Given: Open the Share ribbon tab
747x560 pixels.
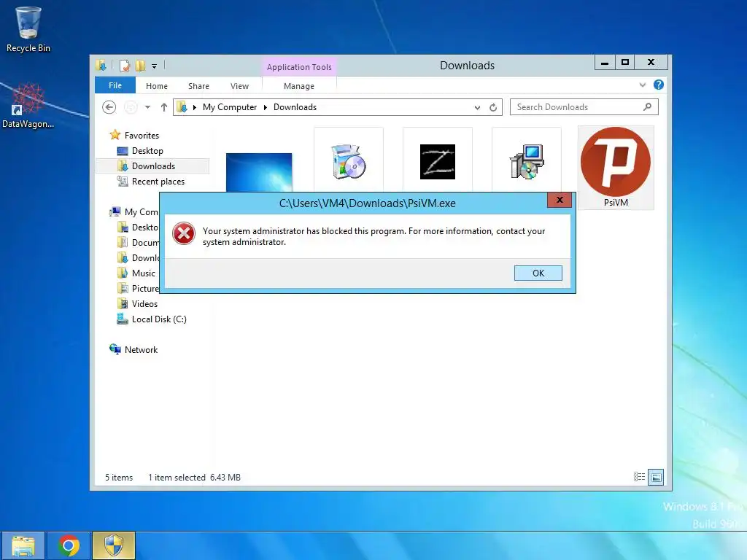Looking at the screenshot, I should (198, 86).
